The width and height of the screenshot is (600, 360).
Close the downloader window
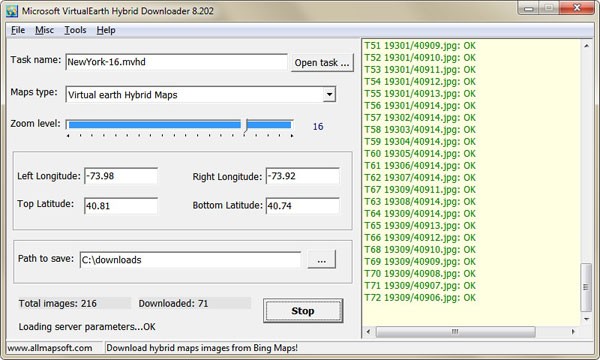[x=577, y=8]
